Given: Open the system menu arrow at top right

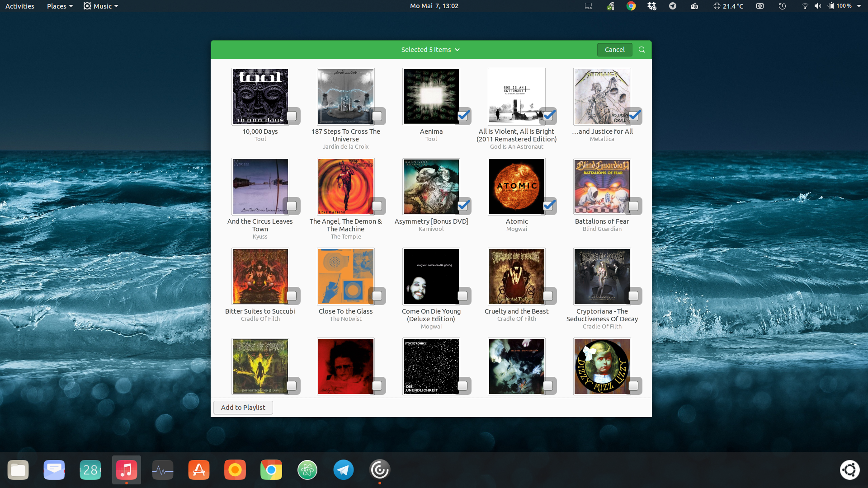Looking at the screenshot, I should tap(859, 6).
